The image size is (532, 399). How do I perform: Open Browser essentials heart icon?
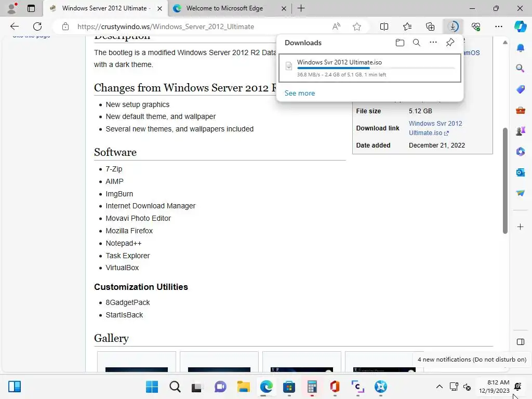(x=476, y=26)
